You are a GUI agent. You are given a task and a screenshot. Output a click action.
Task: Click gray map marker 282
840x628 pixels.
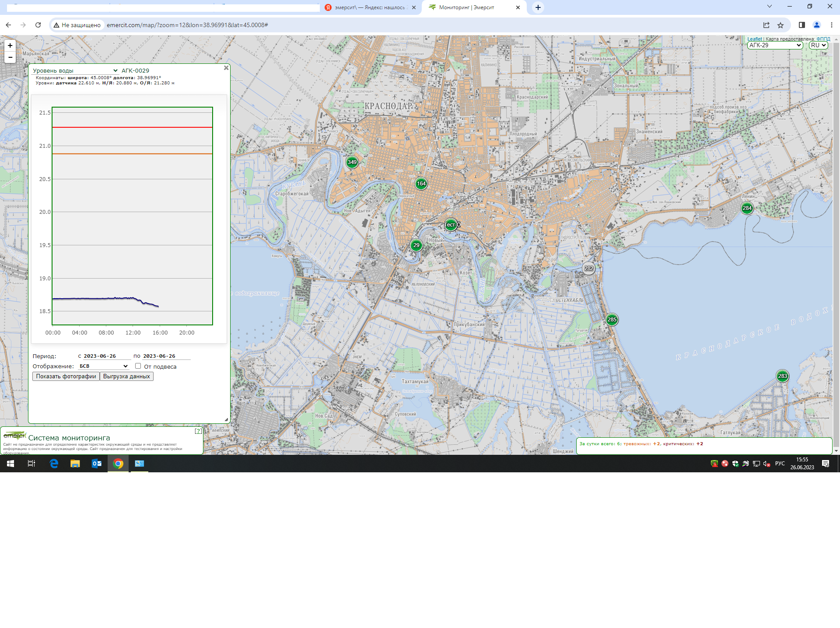coord(589,269)
